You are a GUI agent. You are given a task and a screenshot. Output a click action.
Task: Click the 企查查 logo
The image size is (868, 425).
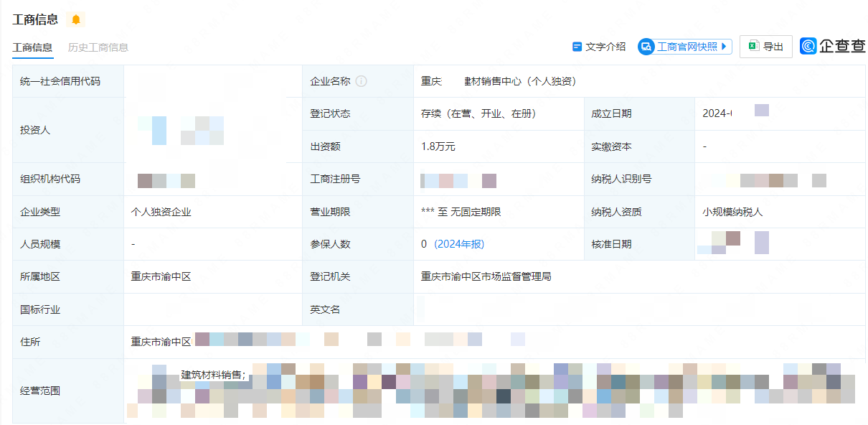[833, 46]
